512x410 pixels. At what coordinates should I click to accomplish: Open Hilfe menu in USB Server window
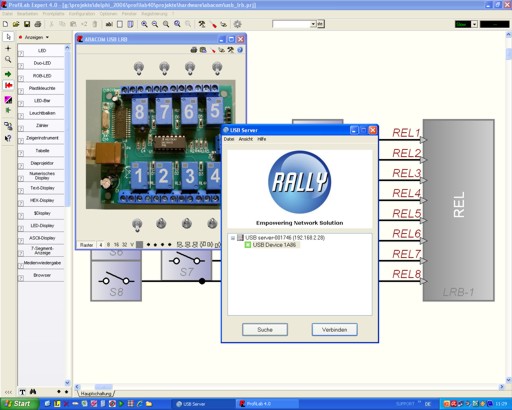click(262, 139)
